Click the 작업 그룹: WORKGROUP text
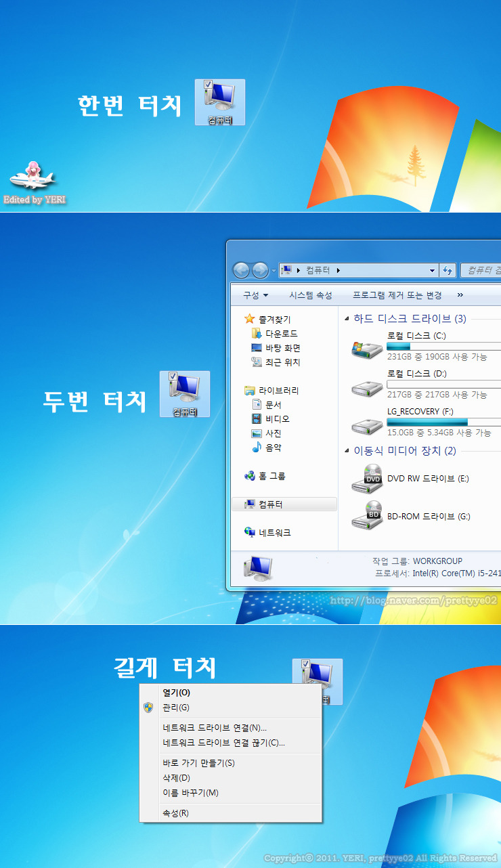 click(x=417, y=561)
